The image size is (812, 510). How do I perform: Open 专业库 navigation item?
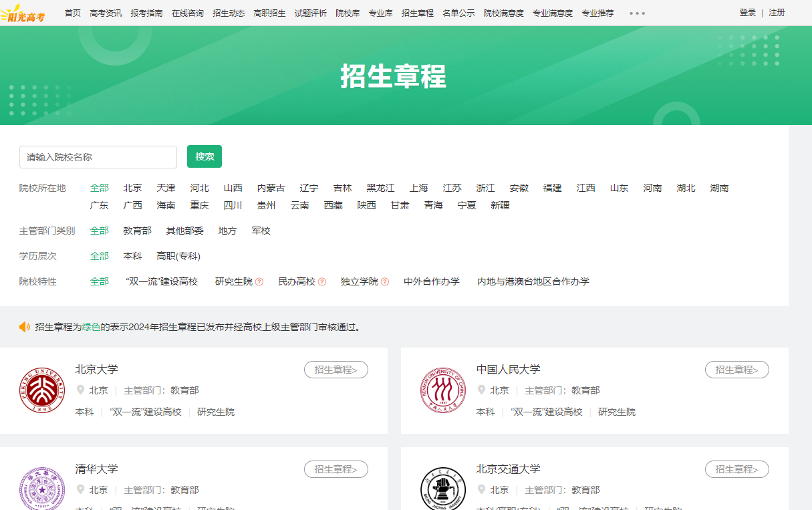point(381,13)
